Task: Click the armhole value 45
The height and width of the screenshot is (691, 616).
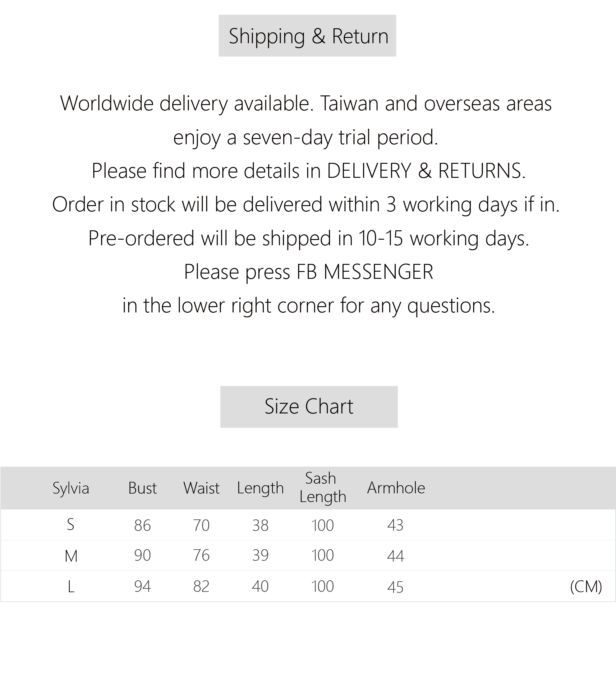Action: click(395, 587)
